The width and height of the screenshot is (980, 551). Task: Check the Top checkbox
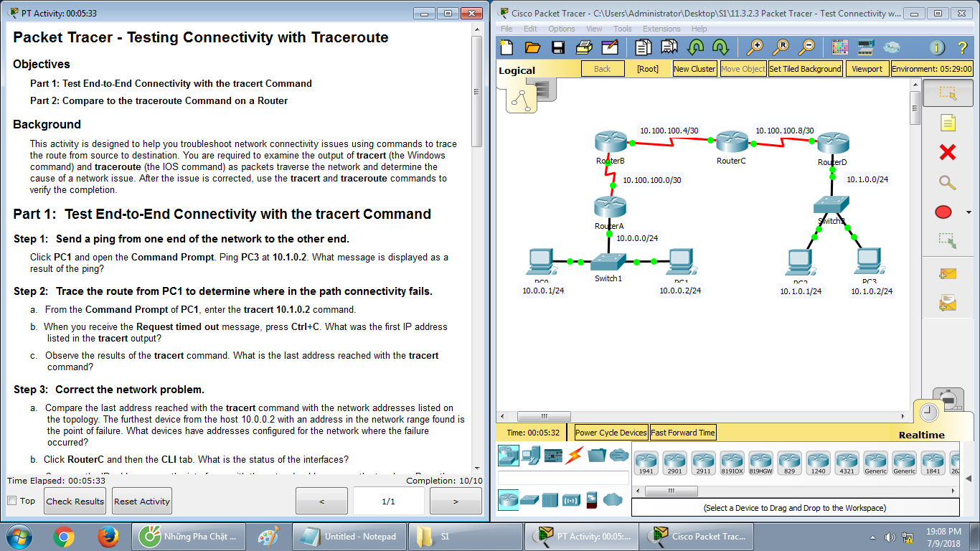tap(11, 501)
